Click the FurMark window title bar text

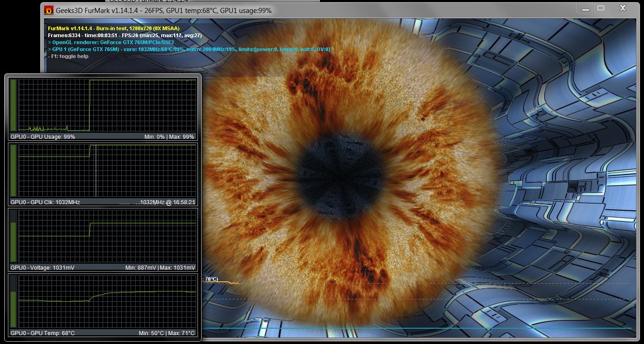pyautogui.click(x=164, y=10)
